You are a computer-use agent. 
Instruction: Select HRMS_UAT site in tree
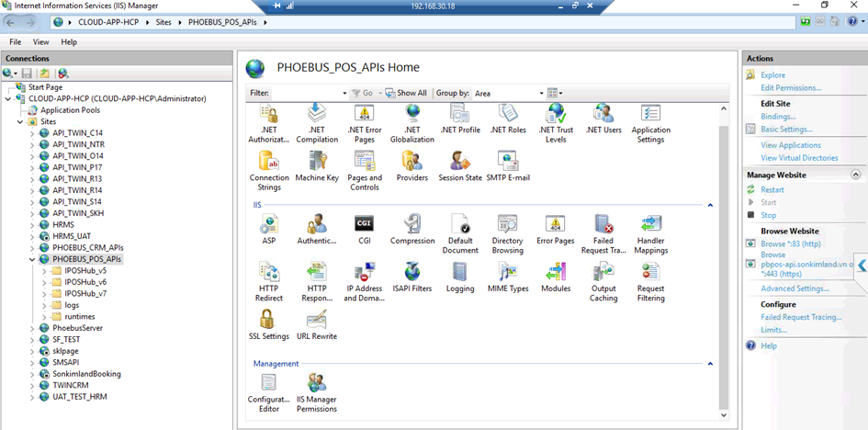tap(72, 236)
